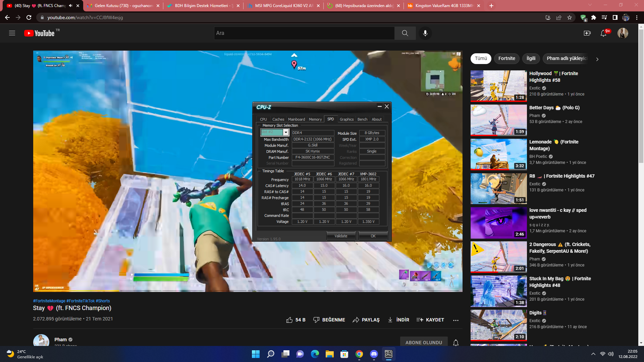Image resolution: width=644 pixels, height=362 pixels.
Task: Click Validate button in CPU-Z
Action: (341, 236)
